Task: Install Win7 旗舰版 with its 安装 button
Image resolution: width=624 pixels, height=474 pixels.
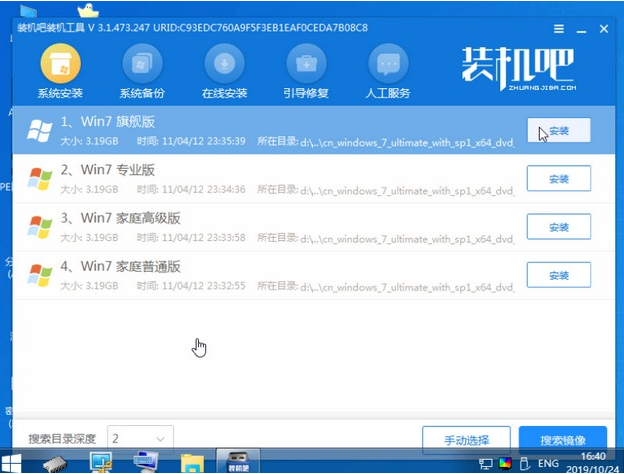Action: pos(559,130)
